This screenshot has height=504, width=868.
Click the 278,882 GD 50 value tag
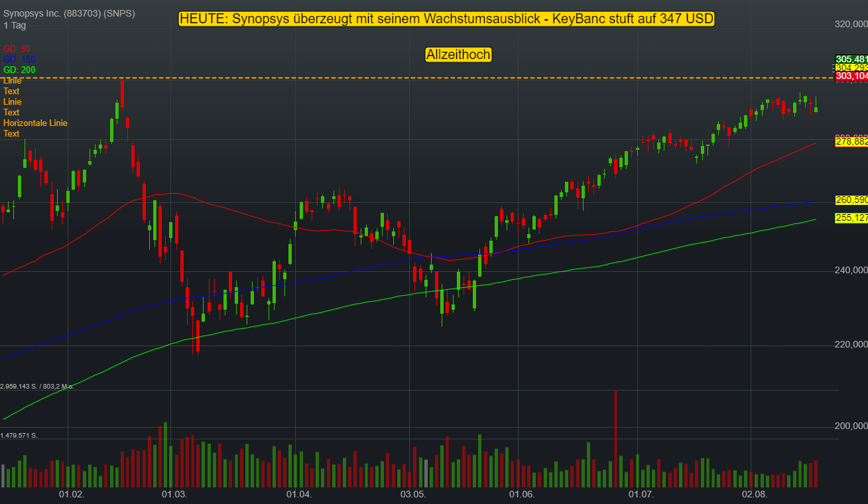(851, 142)
